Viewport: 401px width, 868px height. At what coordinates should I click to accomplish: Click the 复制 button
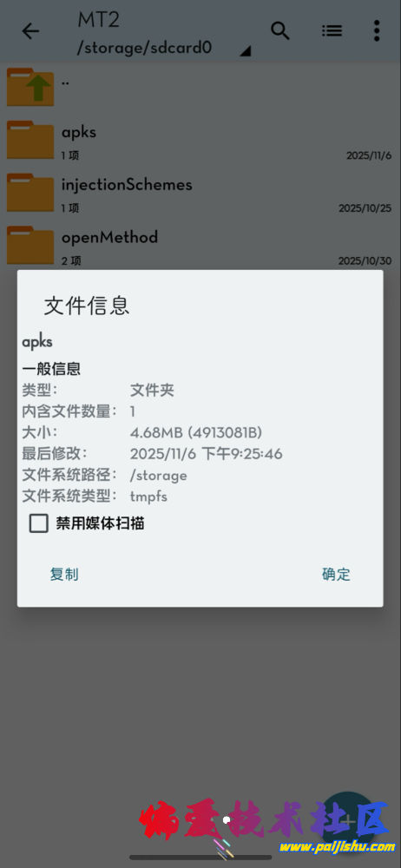point(64,574)
